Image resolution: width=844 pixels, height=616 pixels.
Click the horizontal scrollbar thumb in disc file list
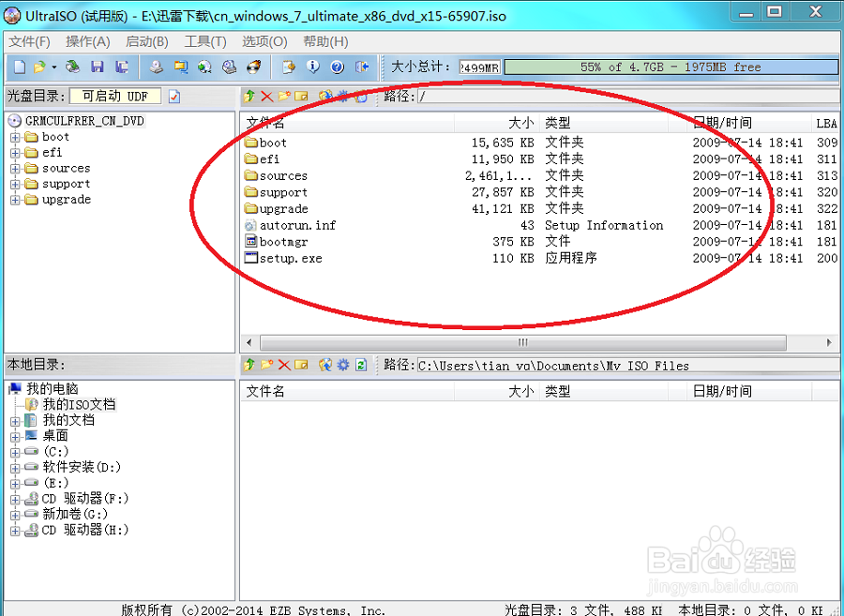pyautogui.click(x=522, y=342)
